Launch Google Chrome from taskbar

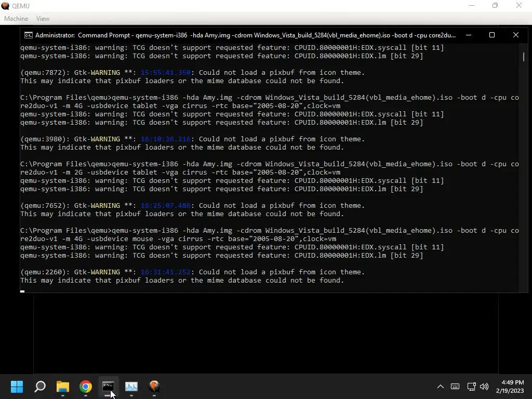pyautogui.click(x=86, y=386)
